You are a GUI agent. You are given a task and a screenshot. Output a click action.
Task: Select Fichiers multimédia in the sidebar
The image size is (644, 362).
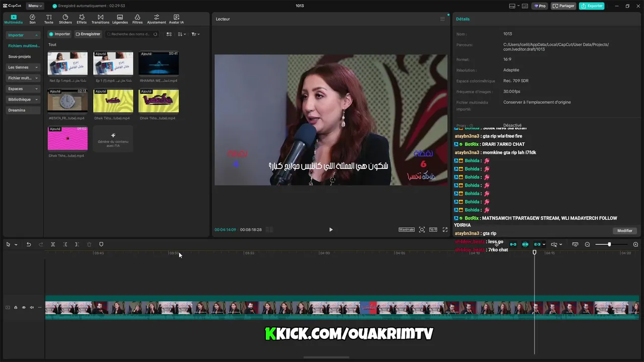[24, 46]
